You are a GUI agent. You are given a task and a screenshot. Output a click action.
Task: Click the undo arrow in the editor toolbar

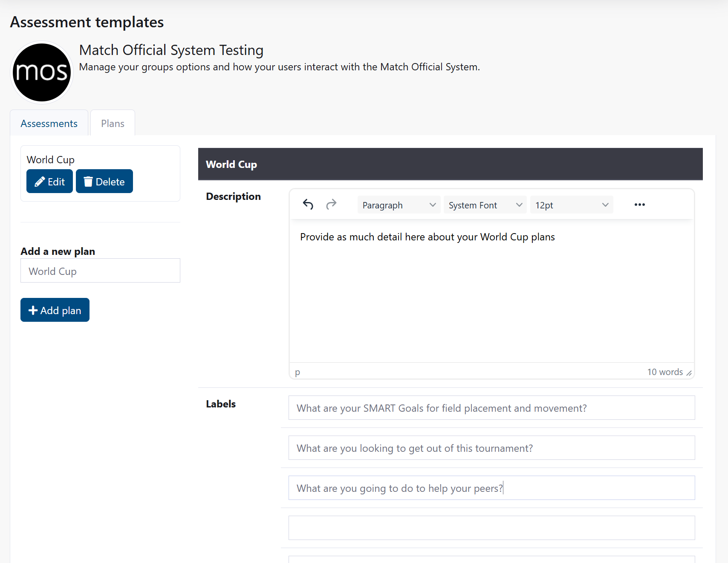click(x=308, y=205)
